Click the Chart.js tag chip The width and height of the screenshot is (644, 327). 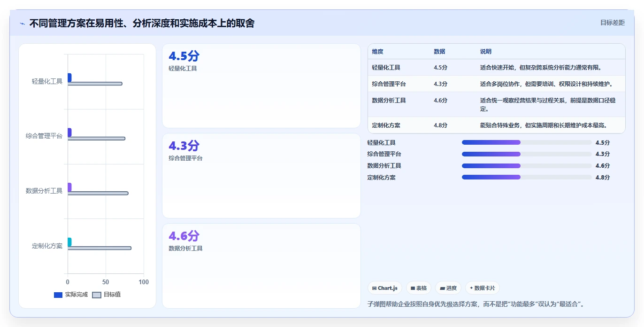(x=384, y=288)
